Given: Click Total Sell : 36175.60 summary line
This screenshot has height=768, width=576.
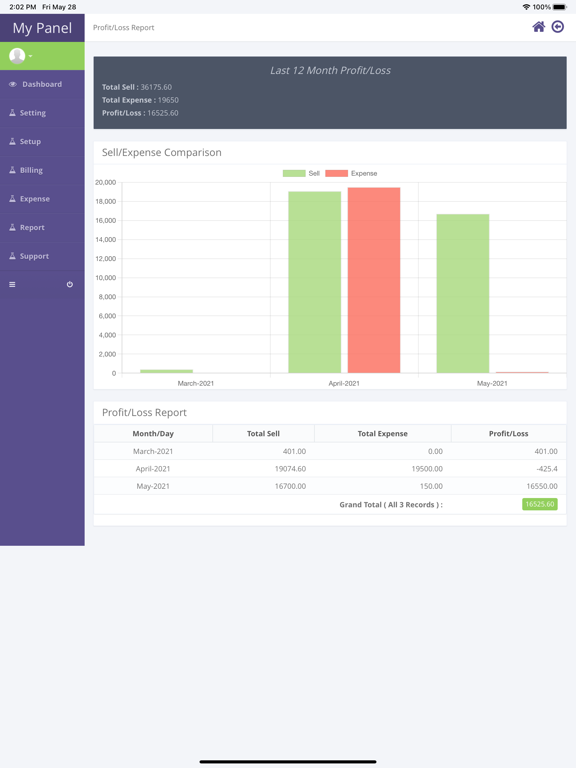Looking at the screenshot, I should coord(137,87).
